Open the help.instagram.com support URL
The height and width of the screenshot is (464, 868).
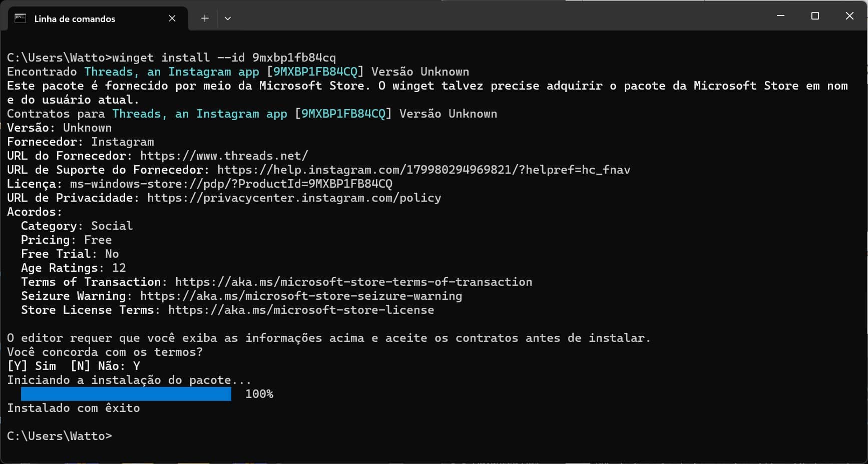(x=423, y=170)
